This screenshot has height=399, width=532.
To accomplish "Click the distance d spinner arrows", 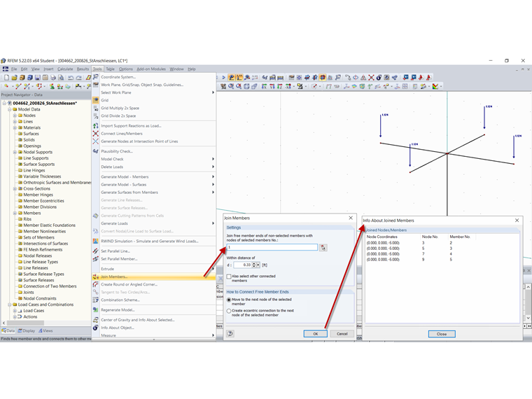I will (254, 265).
